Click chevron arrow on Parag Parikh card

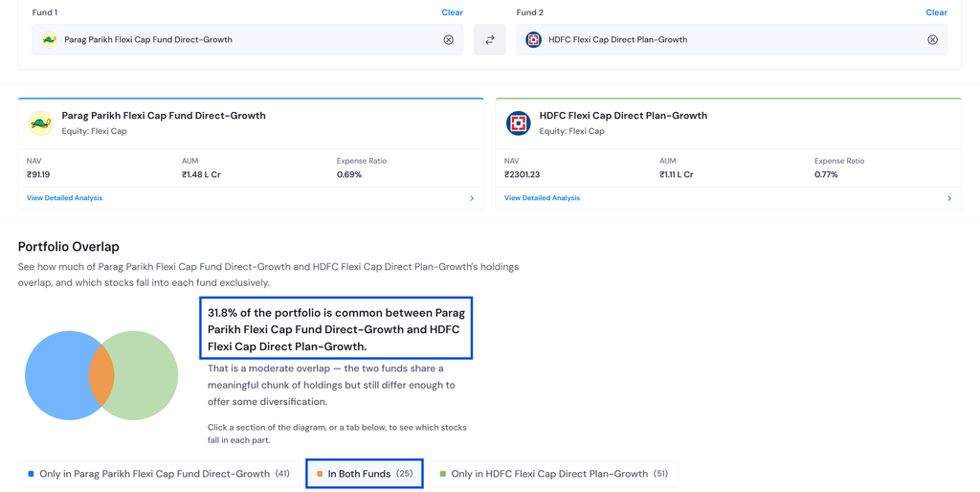[x=472, y=198]
